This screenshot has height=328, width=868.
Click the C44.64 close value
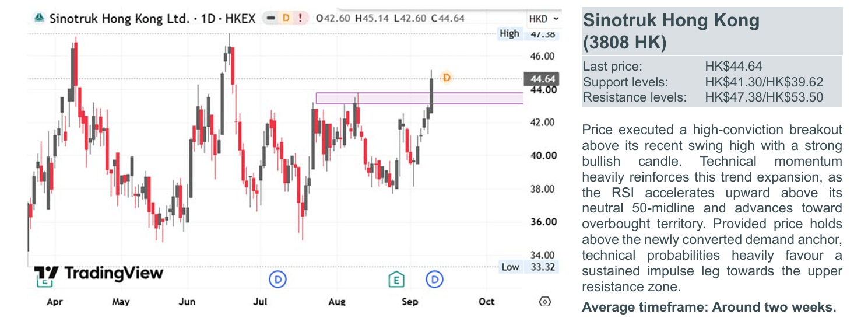click(x=448, y=18)
